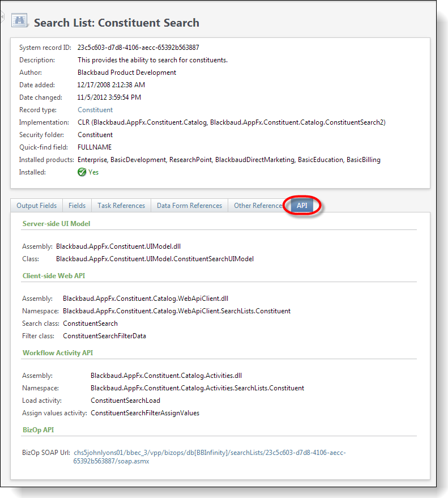The width and height of the screenshot is (448, 498).
Task: Click the CLR Implementation value text
Action: (x=231, y=122)
